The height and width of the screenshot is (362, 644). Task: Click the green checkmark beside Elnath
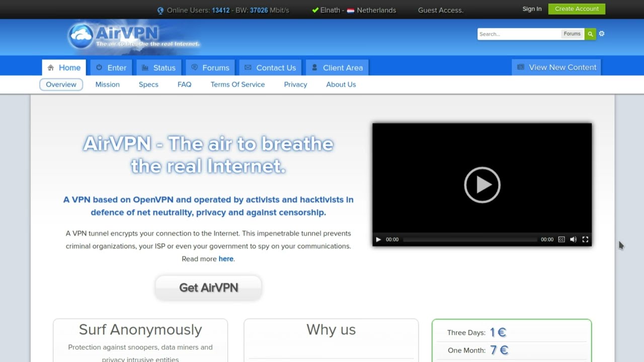[x=315, y=10]
